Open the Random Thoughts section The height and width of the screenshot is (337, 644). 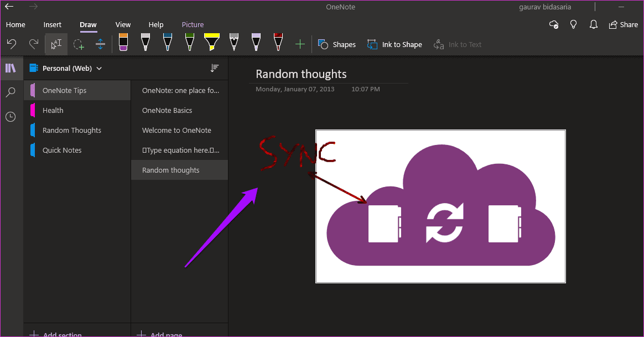pos(77,130)
